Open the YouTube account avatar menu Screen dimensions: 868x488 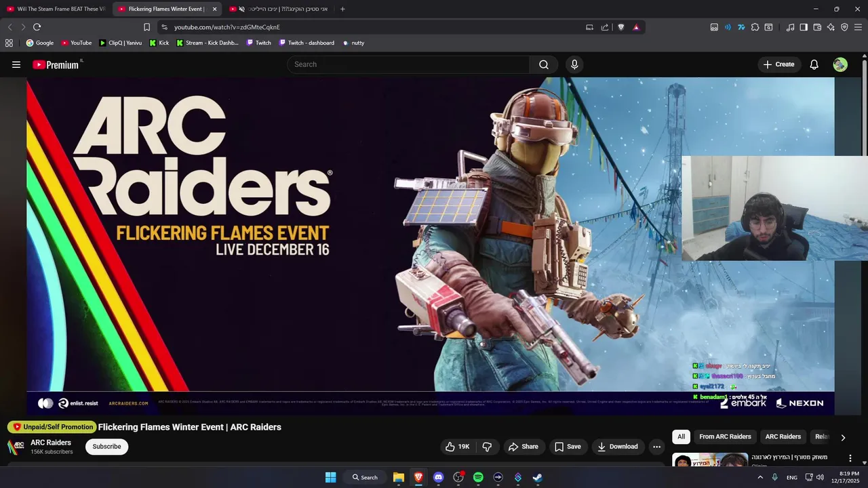pos(840,64)
